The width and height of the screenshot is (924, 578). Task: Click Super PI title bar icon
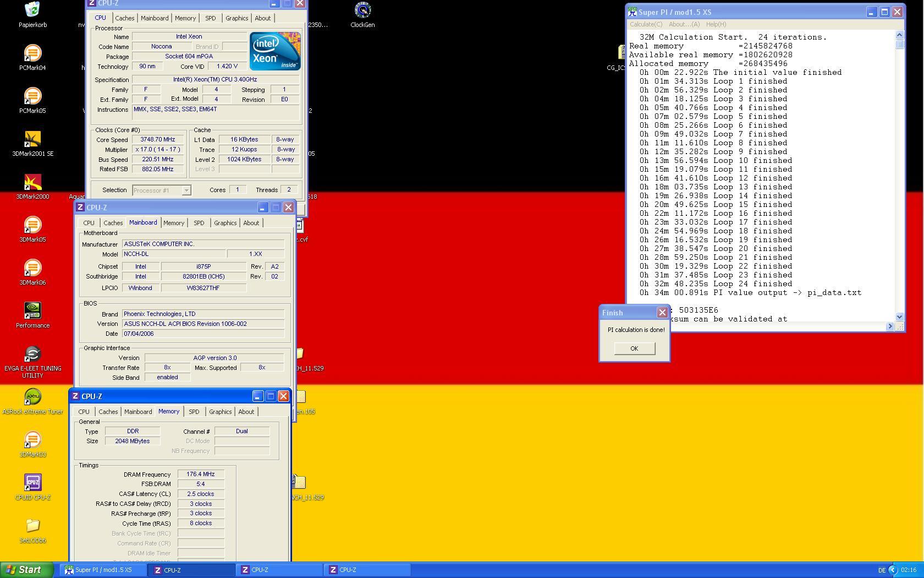pyautogui.click(x=632, y=12)
